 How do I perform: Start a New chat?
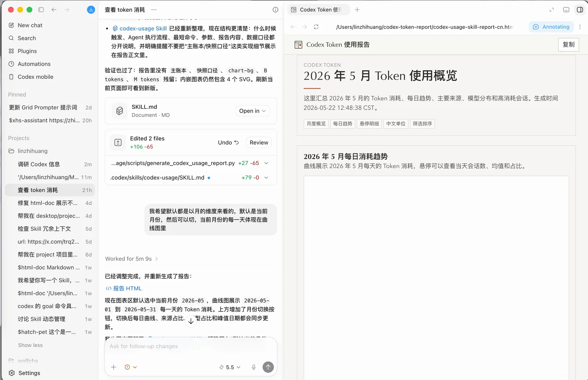pos(25,25)
